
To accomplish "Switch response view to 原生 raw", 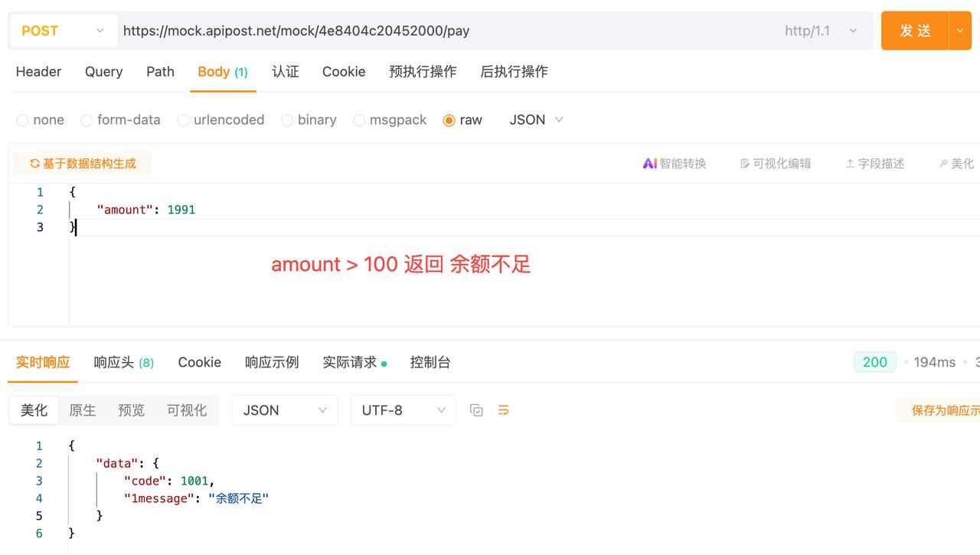I will coord(83,410).
